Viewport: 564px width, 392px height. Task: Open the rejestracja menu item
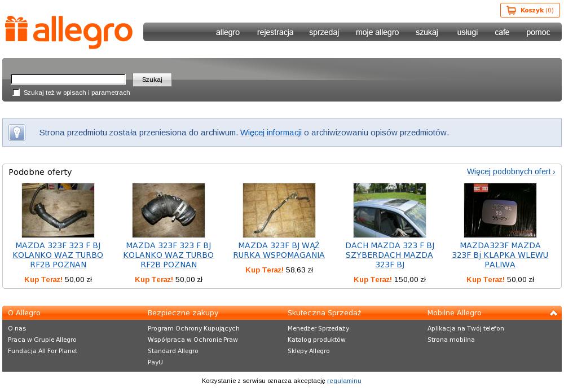pos(275,32)
